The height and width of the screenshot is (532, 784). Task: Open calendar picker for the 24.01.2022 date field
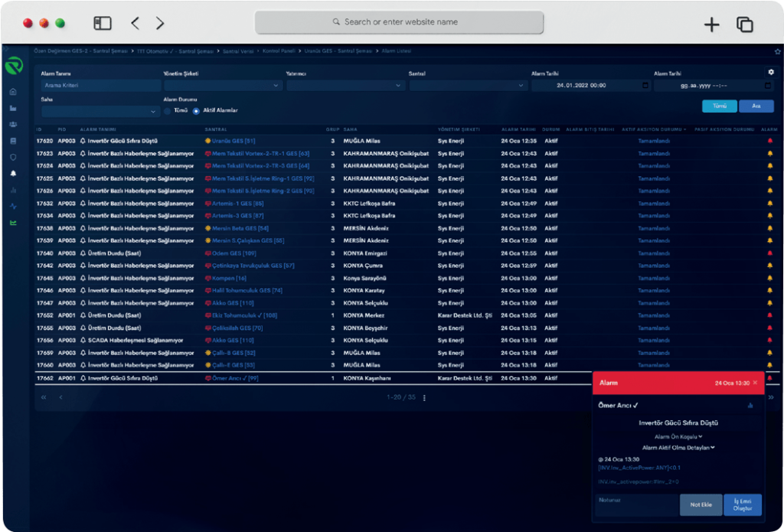click(x=645, y=86)
